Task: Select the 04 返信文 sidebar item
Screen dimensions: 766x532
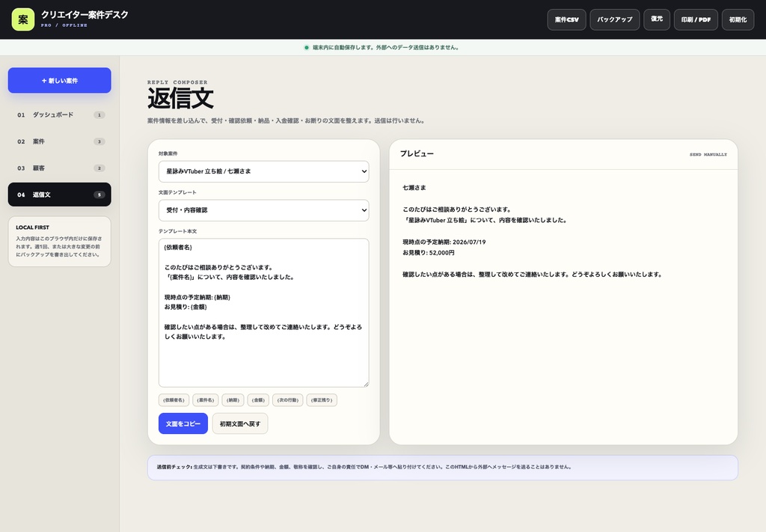Action: (x=60, y=195)
